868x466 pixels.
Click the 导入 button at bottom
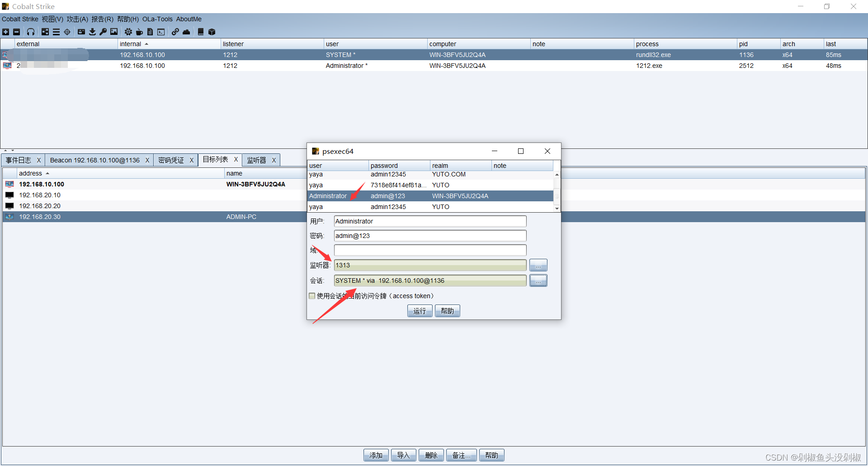click(x=403, y=455)
